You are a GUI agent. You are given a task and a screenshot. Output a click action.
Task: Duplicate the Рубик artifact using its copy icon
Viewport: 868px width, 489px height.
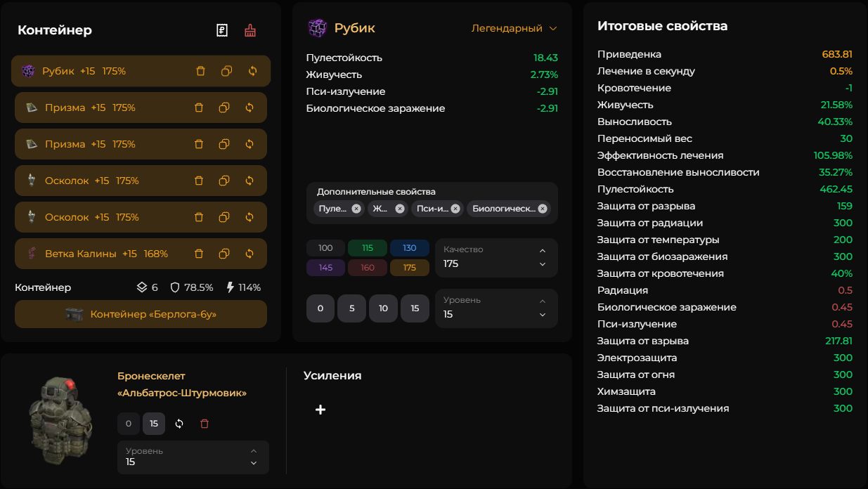point(226,71)
